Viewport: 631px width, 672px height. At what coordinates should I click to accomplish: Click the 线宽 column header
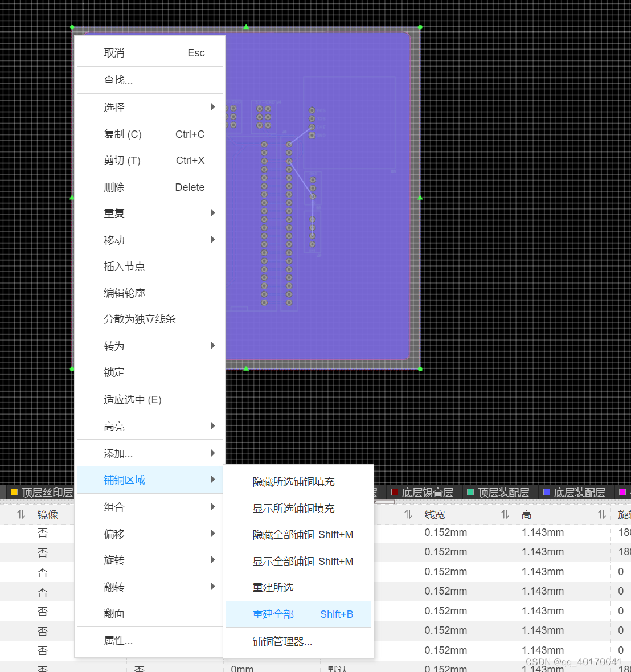tap(435, 514)
